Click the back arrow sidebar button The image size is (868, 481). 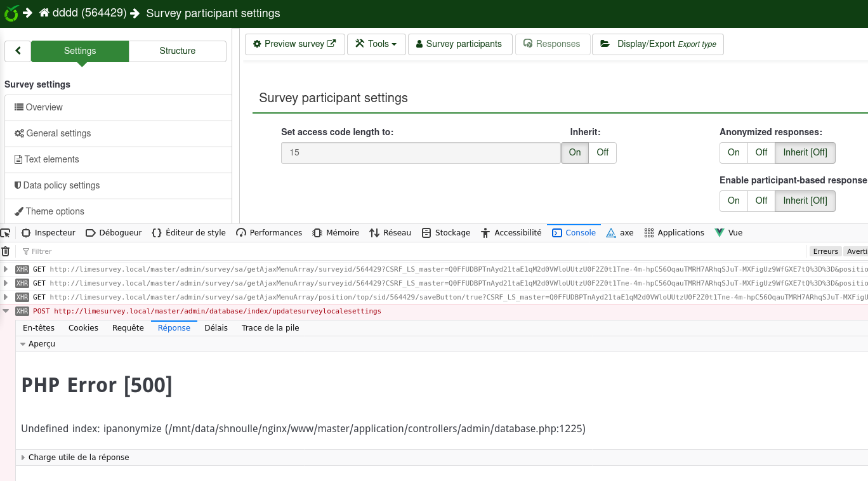18,51
